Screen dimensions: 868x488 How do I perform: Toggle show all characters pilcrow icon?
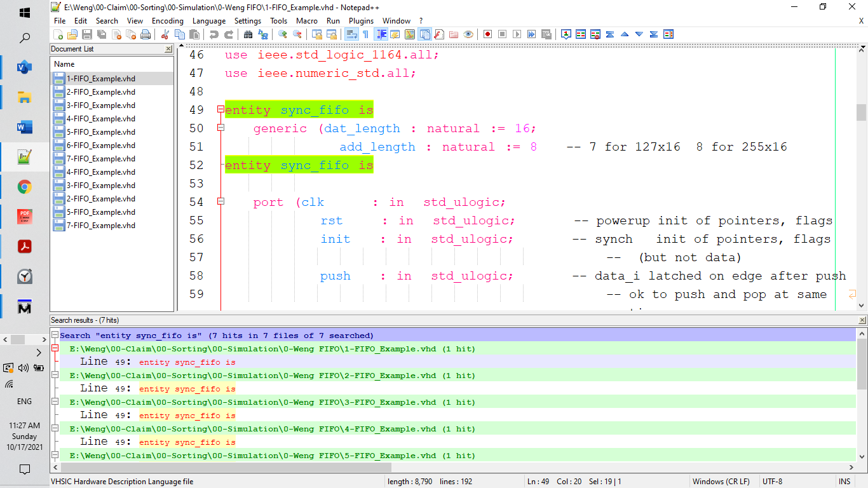pyautogui.click(x=365, y=34)
